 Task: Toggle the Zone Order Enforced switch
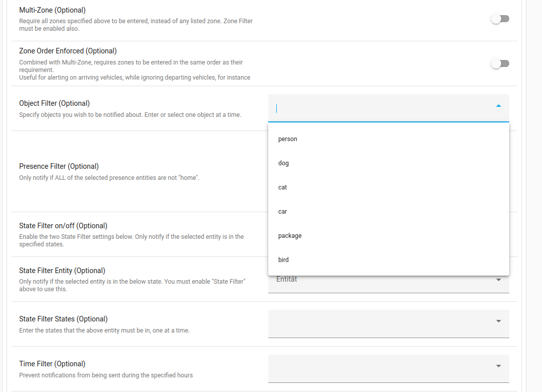(500, 63)
